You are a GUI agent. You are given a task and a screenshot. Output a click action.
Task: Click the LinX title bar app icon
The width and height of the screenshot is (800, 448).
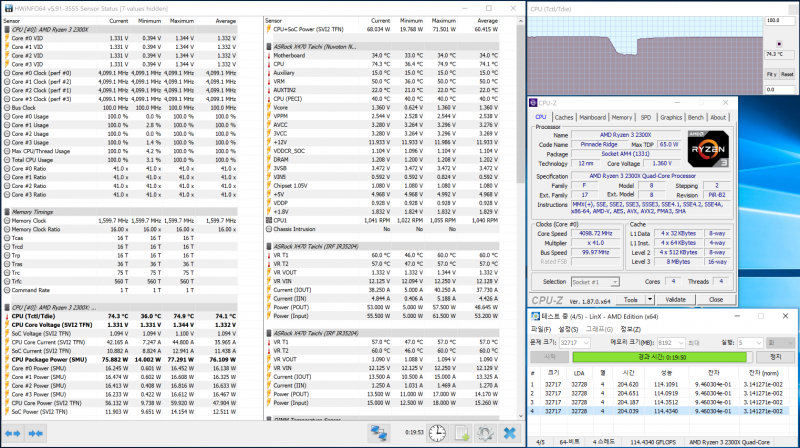coord(535,316)
